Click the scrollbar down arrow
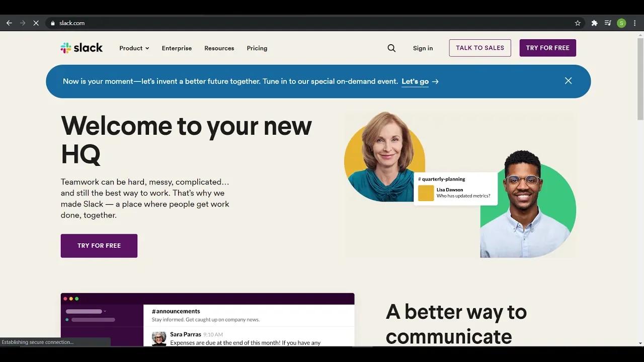 tap(640, 343)
